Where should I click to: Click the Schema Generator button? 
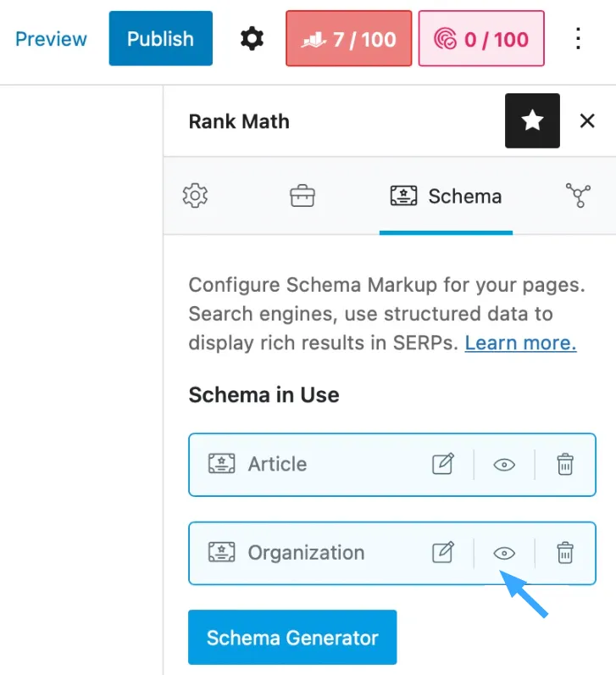292,637
